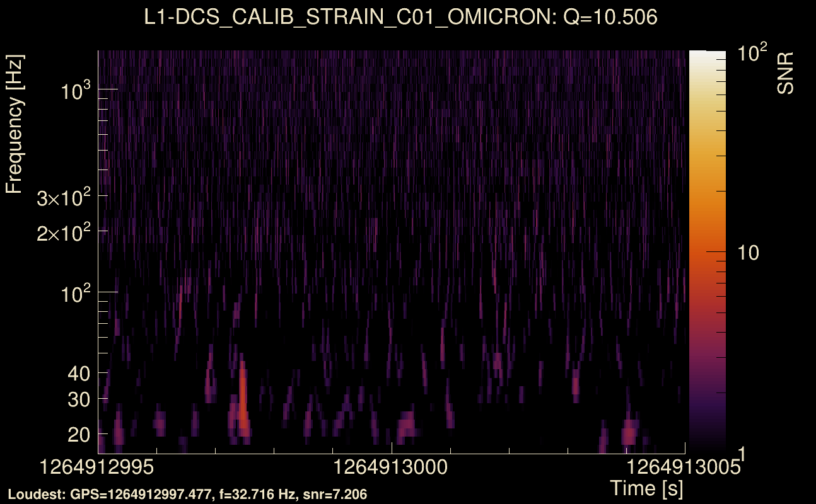Select the Frequency [Hz] axis label
Viewport: 816px width, 504px height.
coord(15,125)
